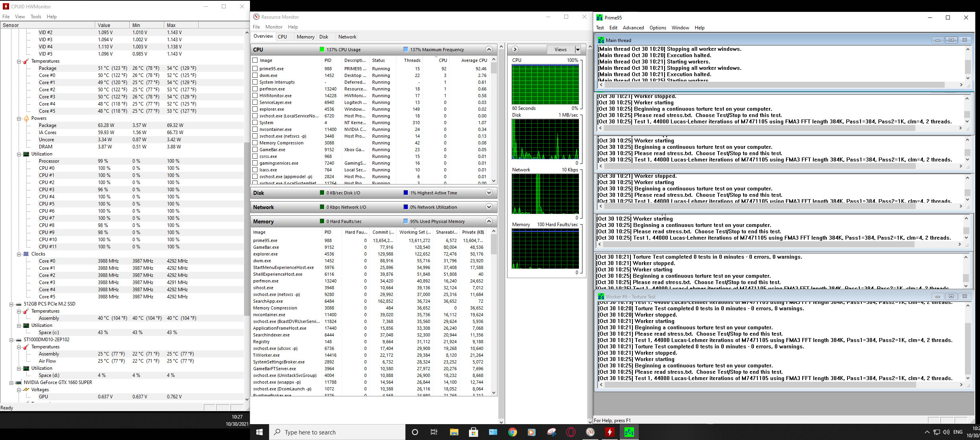
Task: Open Cortana circle icon in taskbar
Action: point(415,432)
